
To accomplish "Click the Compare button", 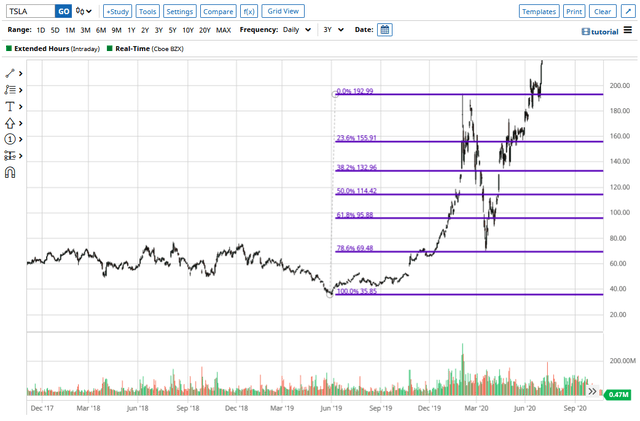I will click(218, 11).
